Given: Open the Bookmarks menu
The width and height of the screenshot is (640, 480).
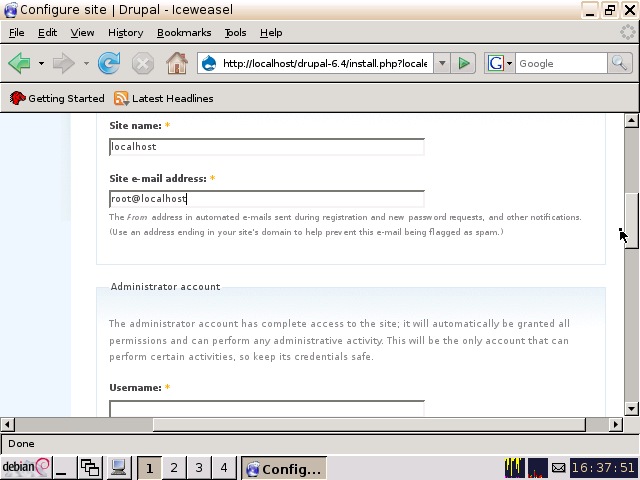Looking at the screenshot, I should 184,32.
